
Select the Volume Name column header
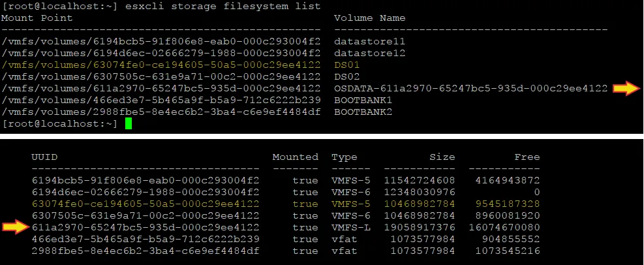[369, 18]
